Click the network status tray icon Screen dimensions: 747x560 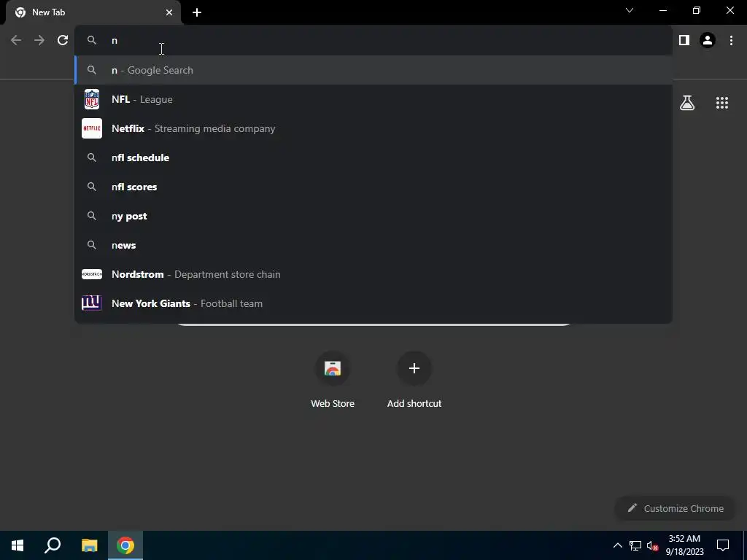coord(635,545)
